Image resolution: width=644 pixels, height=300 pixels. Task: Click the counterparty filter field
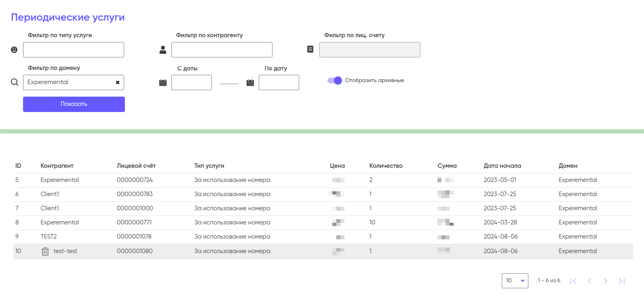coord(222,50)
